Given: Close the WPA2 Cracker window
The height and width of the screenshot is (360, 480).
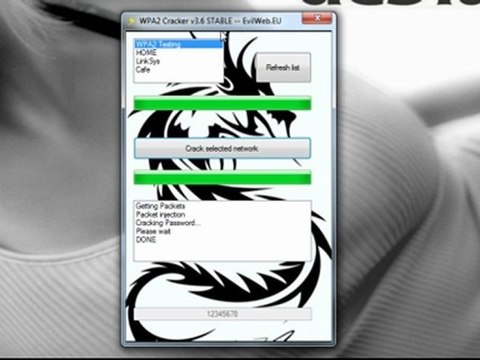Looking at the screenshot, I should [317, 18].
